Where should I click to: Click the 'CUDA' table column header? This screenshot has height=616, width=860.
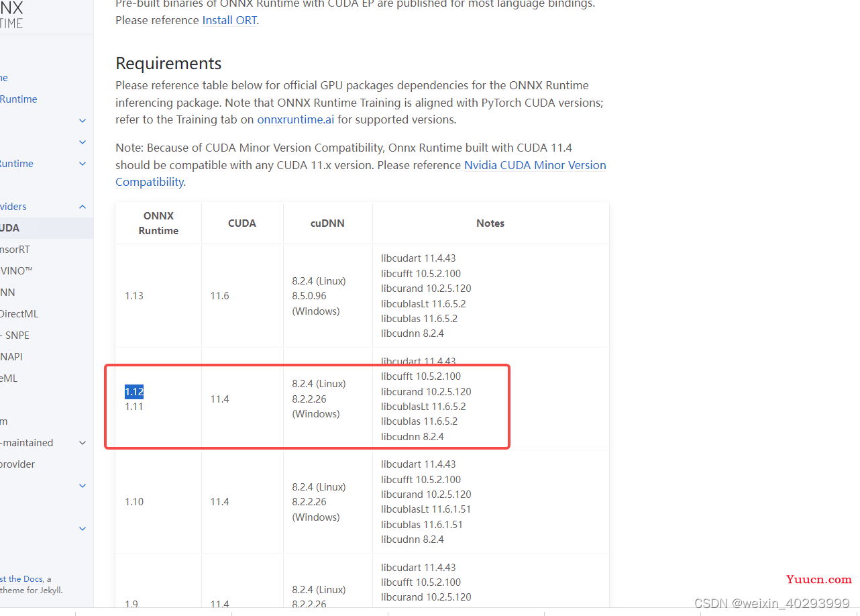(242, 223)
